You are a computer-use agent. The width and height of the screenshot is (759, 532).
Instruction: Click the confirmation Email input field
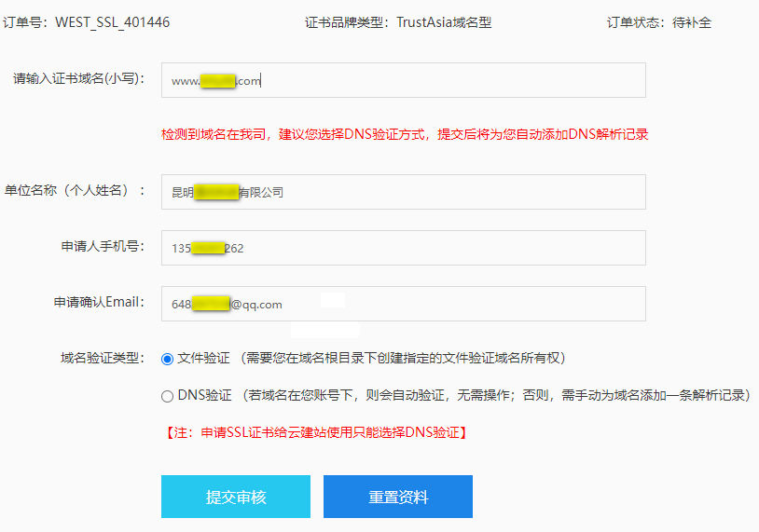point(403,304)
